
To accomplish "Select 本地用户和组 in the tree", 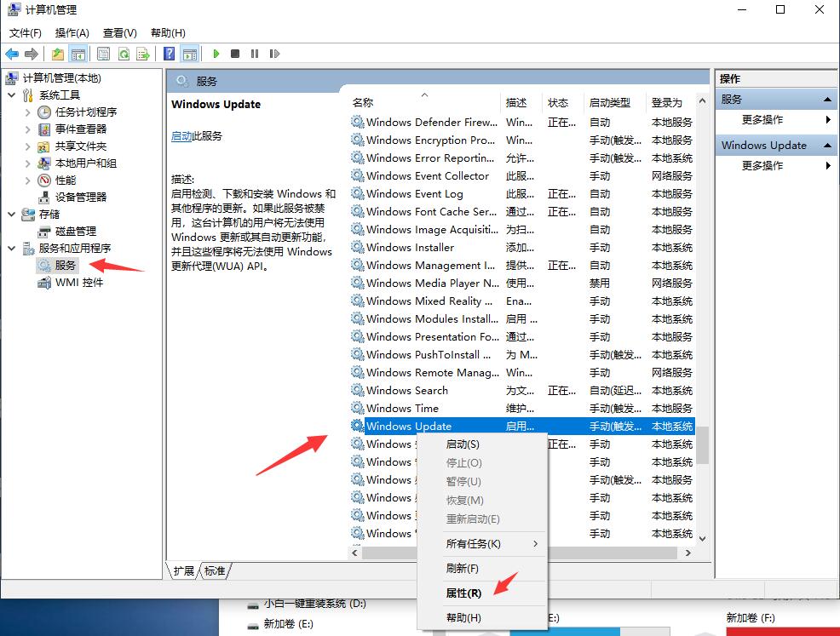I will coord(86,163).
